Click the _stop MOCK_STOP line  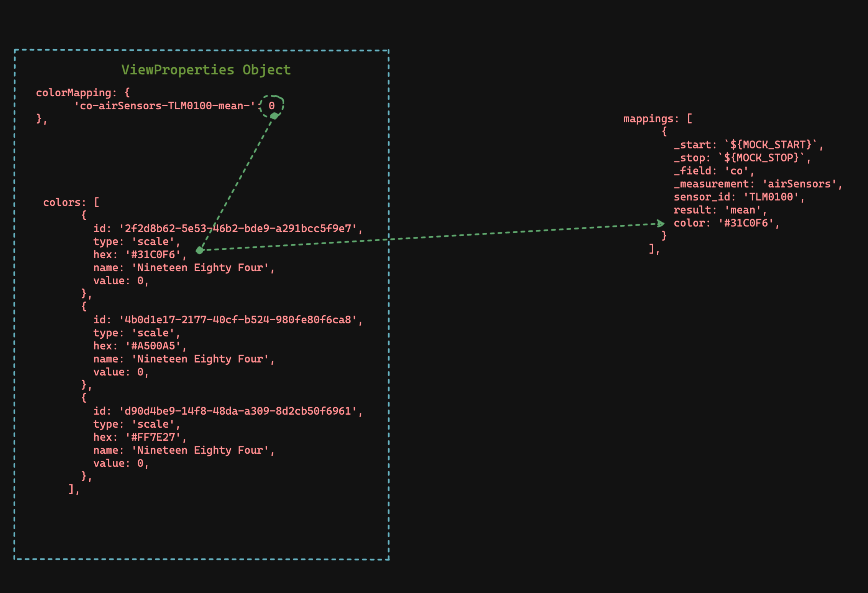pyautogui.click(x=742, y=158)
